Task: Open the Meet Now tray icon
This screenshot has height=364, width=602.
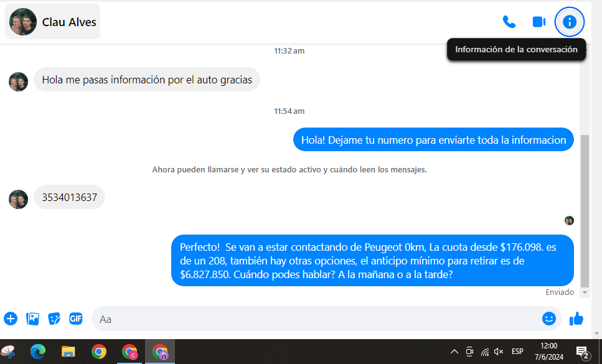Action: coord(469,352)
